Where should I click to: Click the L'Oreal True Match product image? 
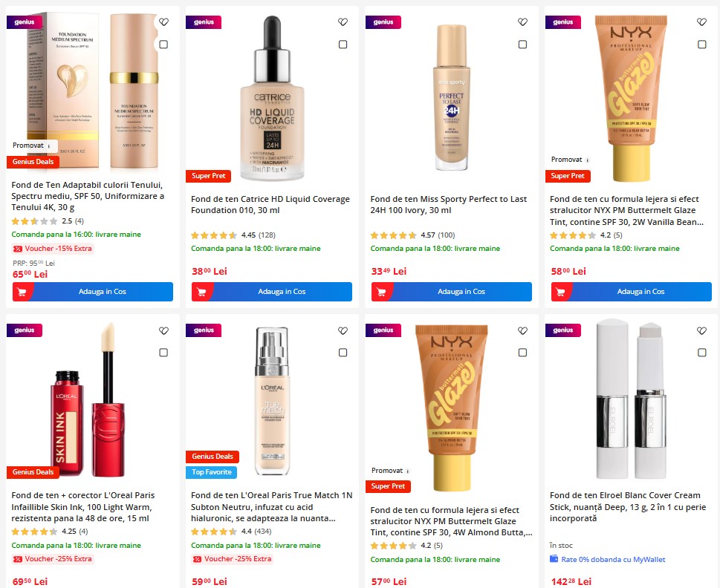click(272, 402)
